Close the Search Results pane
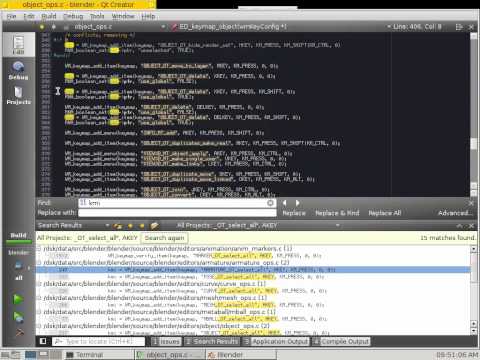 point(471,226)
